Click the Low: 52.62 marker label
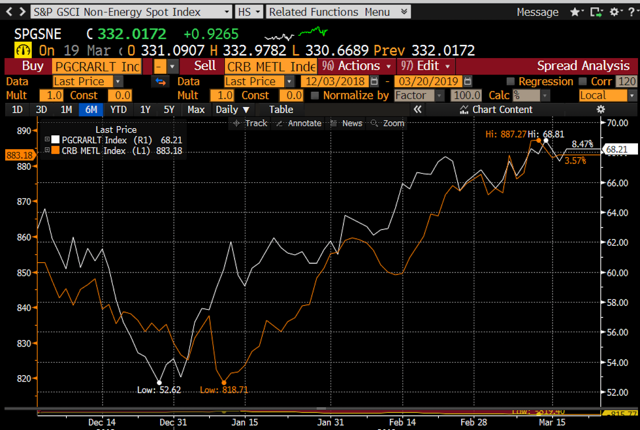This screenshot has width=640, height=430. pyautogui.click(x=159, y=390)
